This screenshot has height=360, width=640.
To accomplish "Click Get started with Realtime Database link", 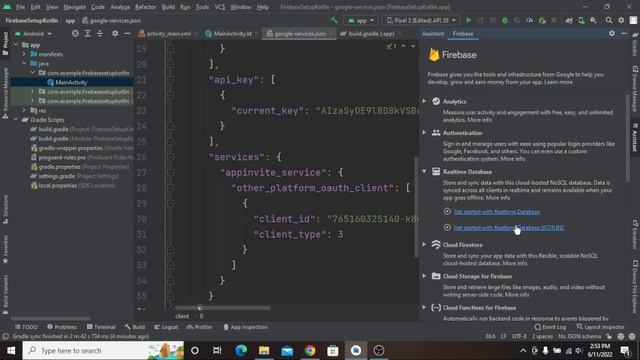I will pos(497,211).
